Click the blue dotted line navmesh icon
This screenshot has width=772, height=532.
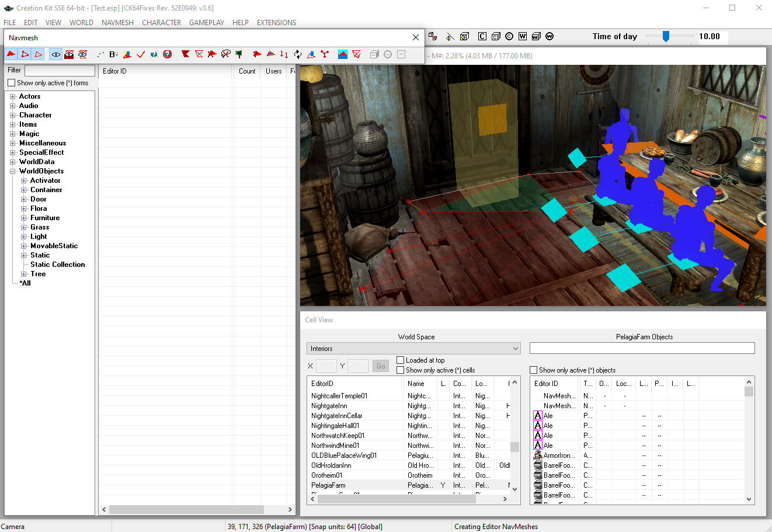pyautogui.click(x=100, y=54)
